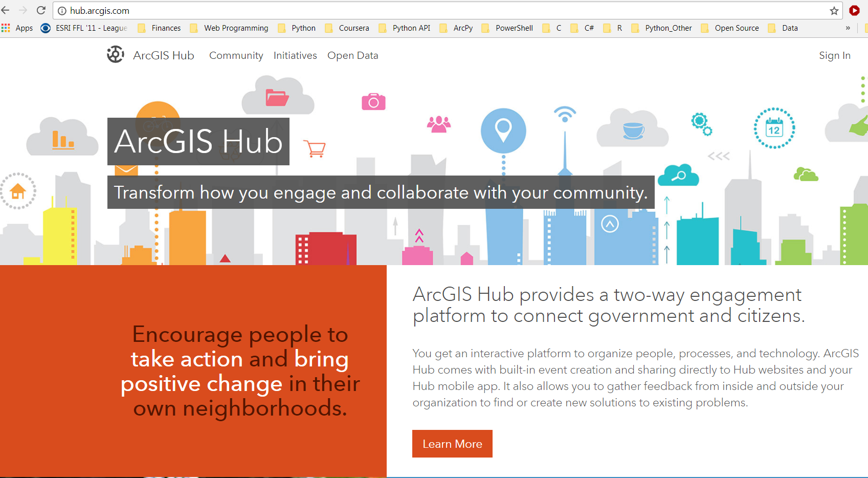Viewport: 868px width, 478px height.
Task: Click the pink people group icon
Action: coord(439,124)
